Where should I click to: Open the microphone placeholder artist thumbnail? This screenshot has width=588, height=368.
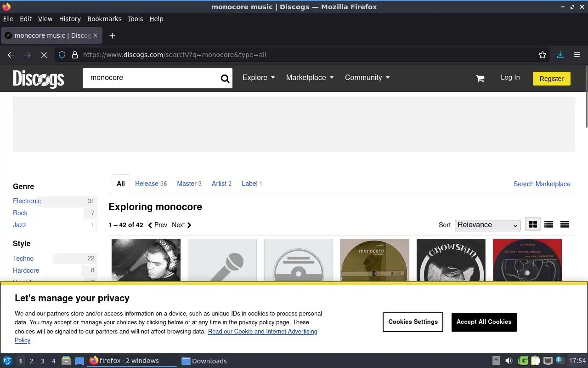[222, 260]
